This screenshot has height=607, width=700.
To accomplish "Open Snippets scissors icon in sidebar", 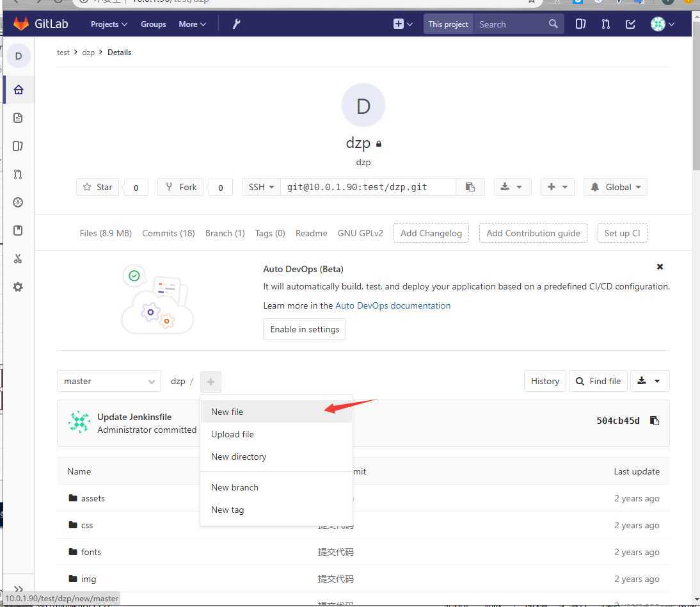I will point(18,259).
